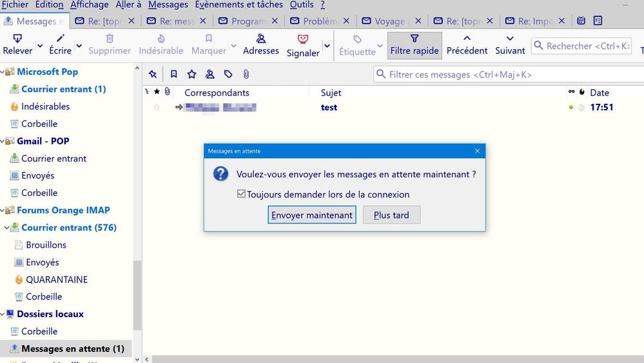Open the Signaler dropdown arrow
The image size is (644, 363).
327,46
